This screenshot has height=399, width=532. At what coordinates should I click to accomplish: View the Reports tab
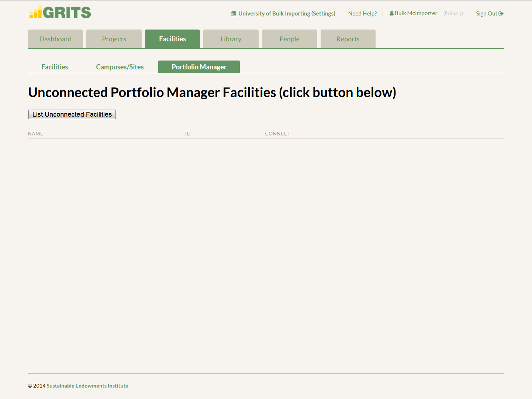pos(348,39)
